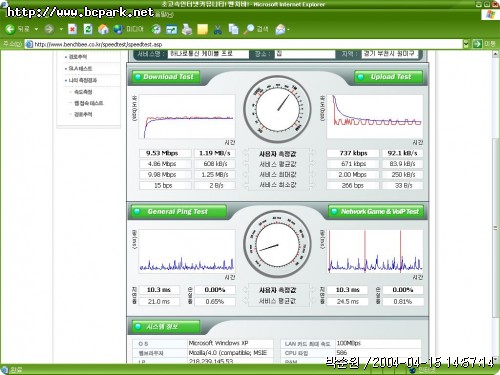Refresh the page using the refresh icon
Image resolution: width=500 pixels, height=375 pixels.
(x=88, y=29)
